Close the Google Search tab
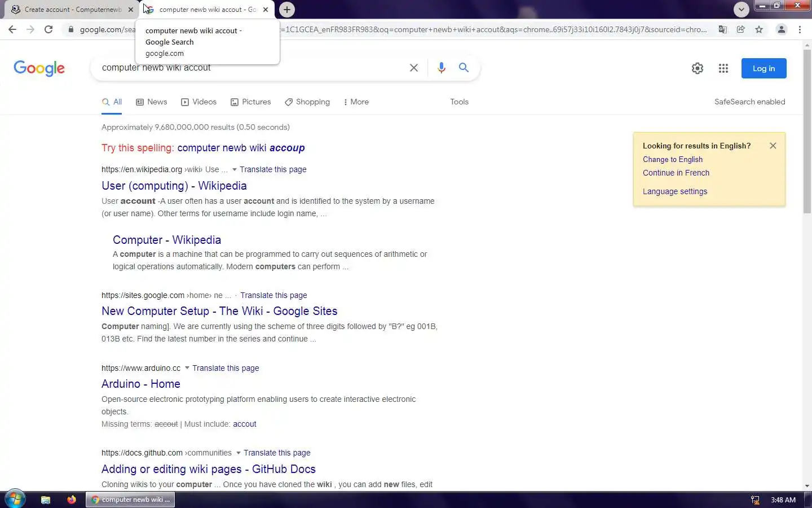812x508 pixels. pos(266,10)
